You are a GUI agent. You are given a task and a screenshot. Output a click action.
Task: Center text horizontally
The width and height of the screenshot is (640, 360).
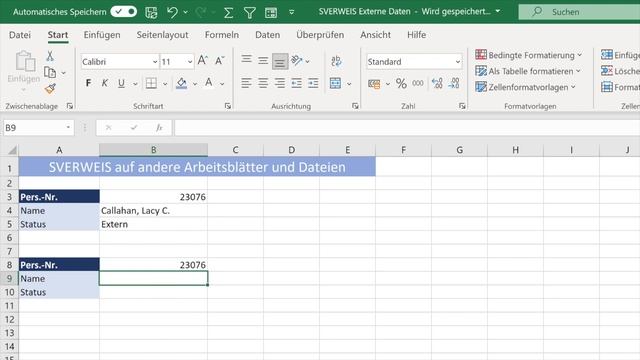pos(263,83)
